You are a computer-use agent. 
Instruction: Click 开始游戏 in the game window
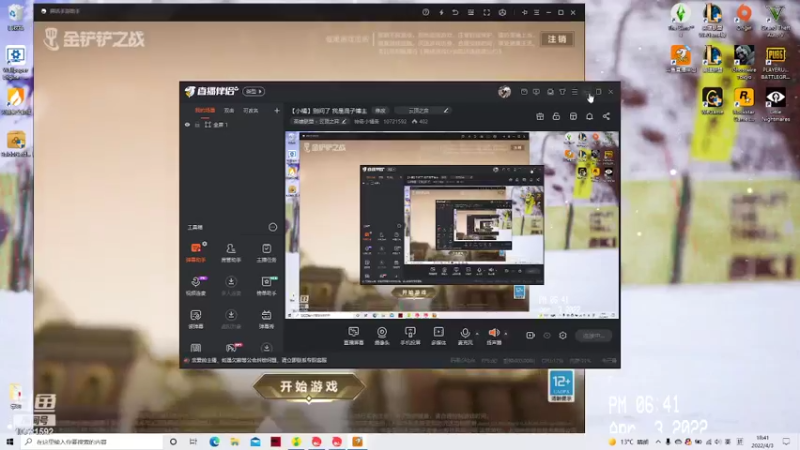(309, 387)
